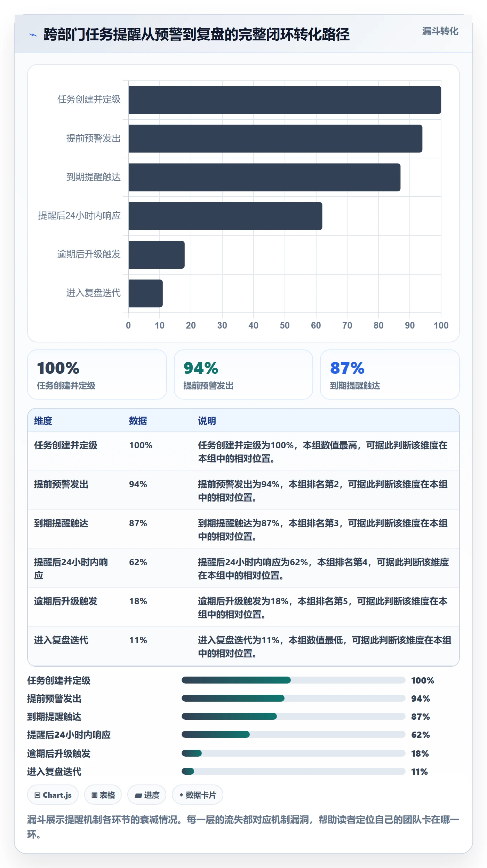The width and height of the screenshot is (487, 868).
Task: Click the 进入复盘迭代 chart bar
Action: [145, 293]
